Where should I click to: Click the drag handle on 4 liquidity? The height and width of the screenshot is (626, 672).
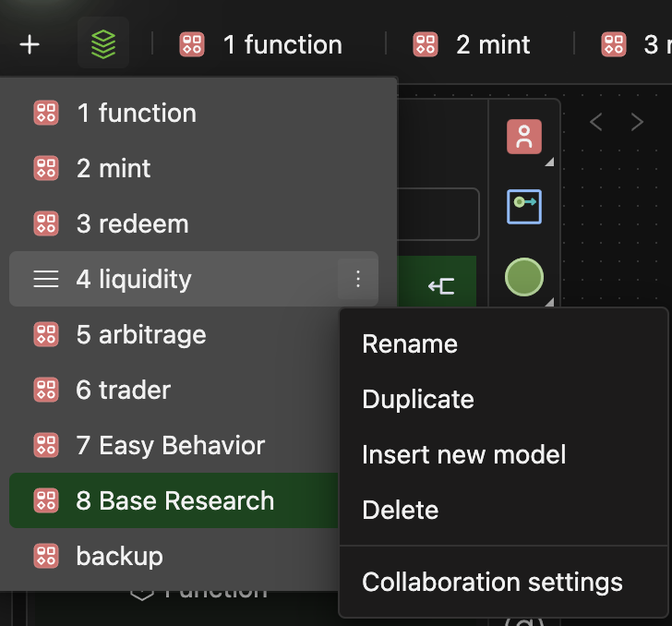coord(45,279)
